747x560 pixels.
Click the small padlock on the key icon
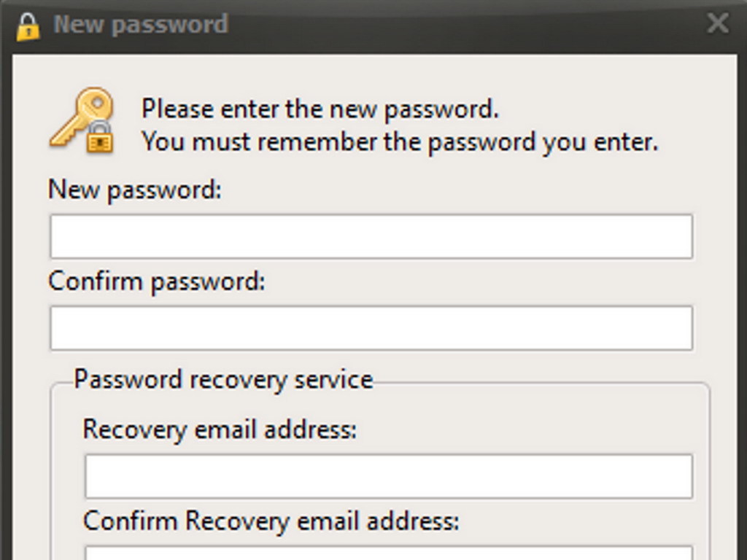(x=99, y=137)
